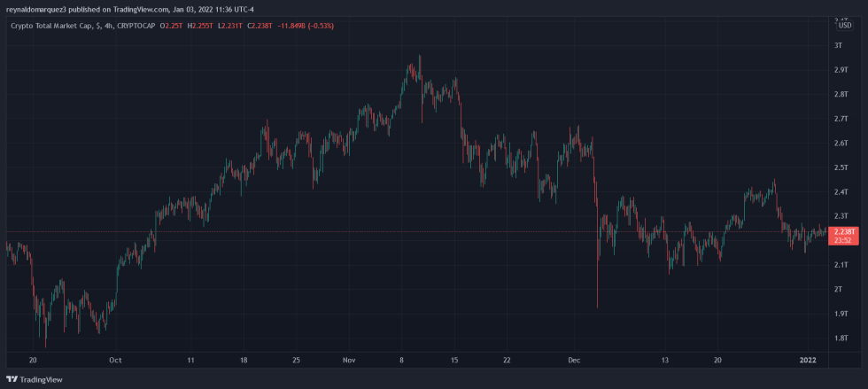Viewport: 868px width, 389px height.
Task: Click the 23:52 candle countdown timer
Action: 844,239
